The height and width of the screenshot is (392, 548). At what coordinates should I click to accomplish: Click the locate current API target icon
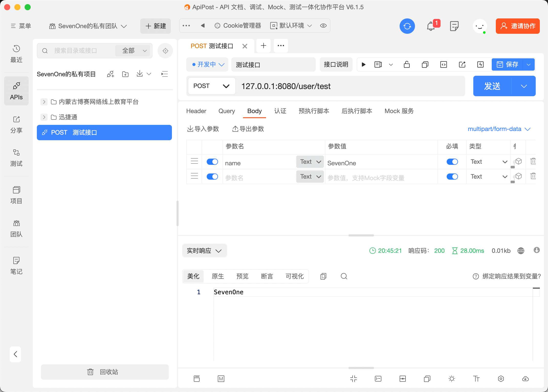click(x=165, y=51)
